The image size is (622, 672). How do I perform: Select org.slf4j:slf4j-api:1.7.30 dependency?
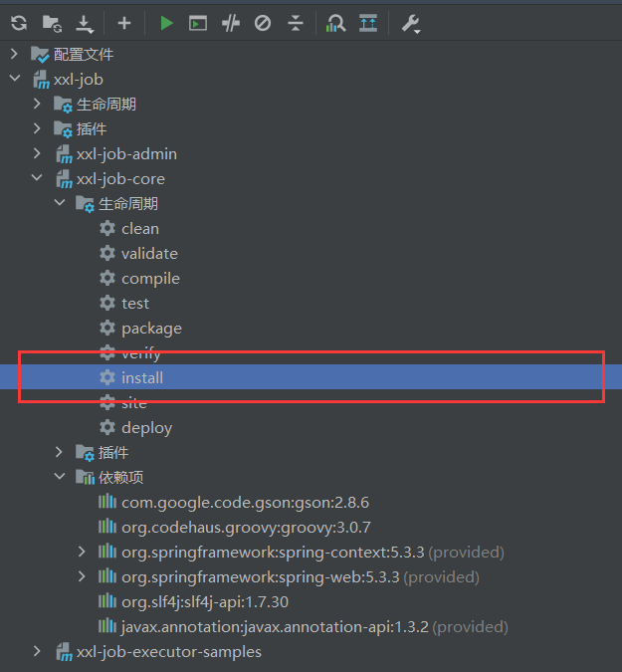[x=205, y=601]
